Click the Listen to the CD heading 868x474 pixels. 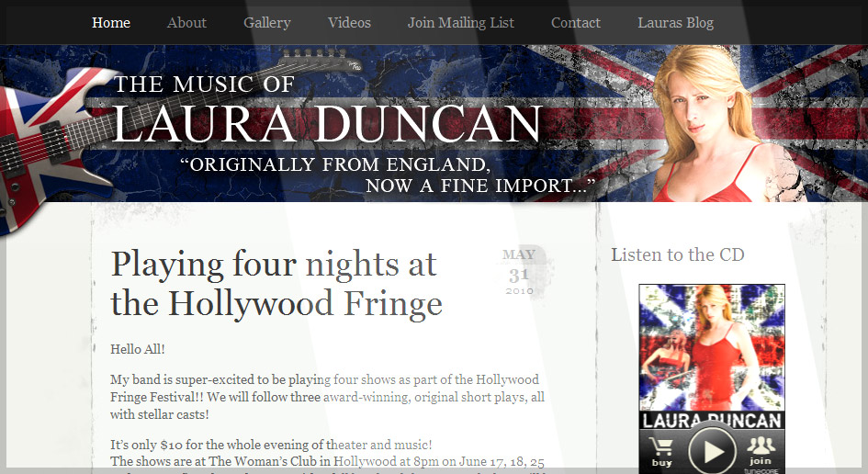pyautogui.click(x=678, y=254)
